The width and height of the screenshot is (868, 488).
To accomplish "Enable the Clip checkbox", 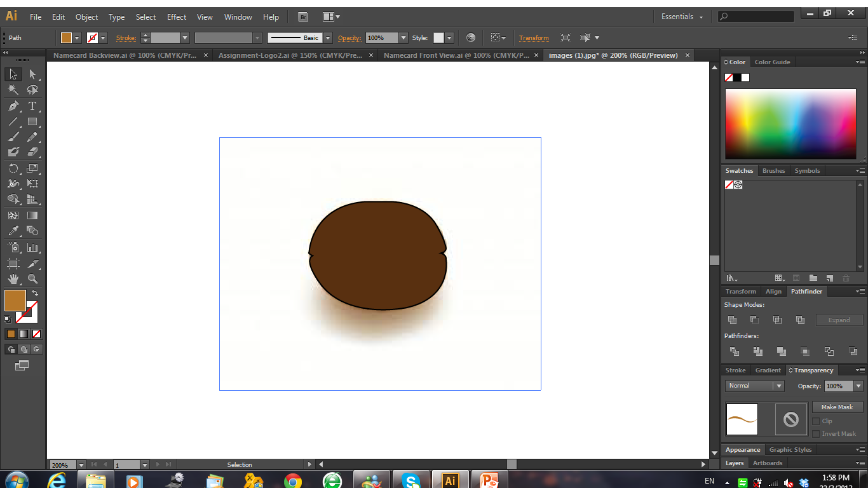I will tap(817, 421).
